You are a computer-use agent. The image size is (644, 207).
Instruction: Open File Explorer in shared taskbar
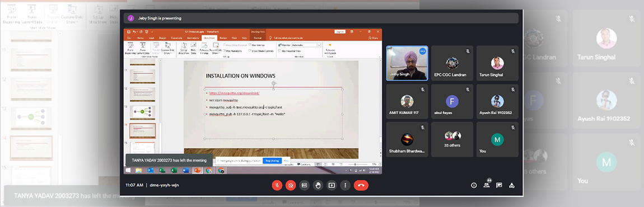point(139,171)
